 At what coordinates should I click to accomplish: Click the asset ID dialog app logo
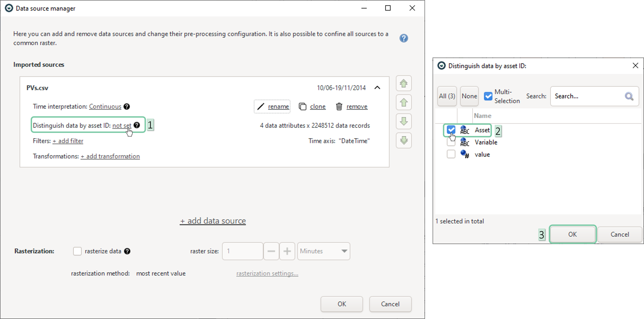pyautogui.click(x=441, y=66)
